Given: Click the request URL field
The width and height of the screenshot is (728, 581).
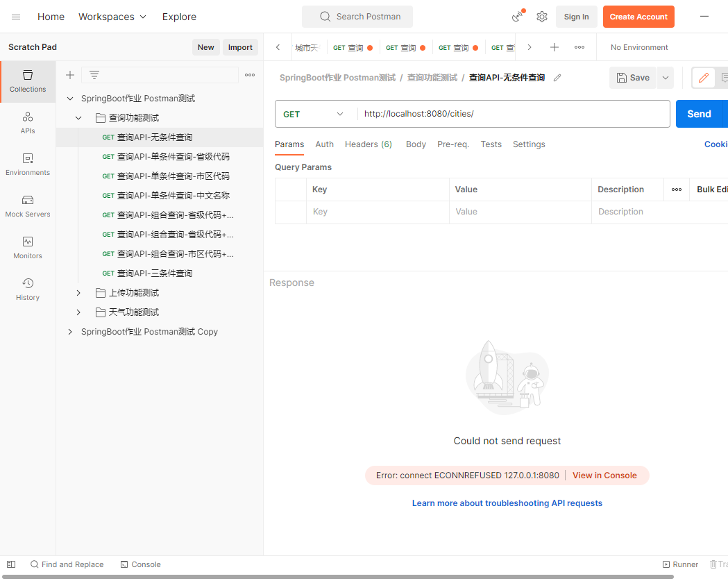Looking at the screenshot, I should click(513, 114).
